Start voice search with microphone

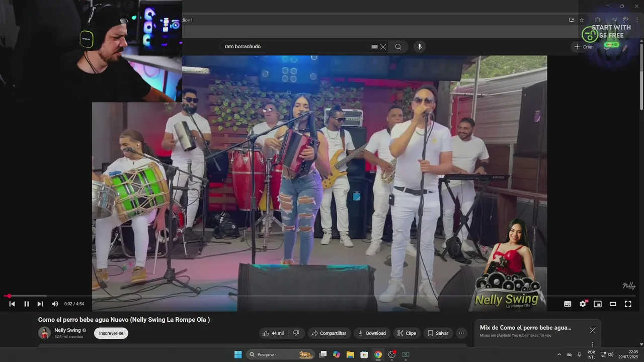pyautogui.click(x=420, y=47)
